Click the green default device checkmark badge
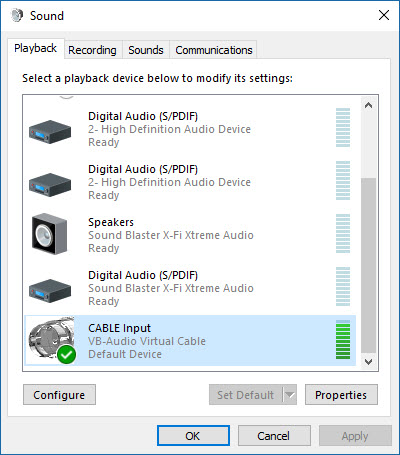The height and width of the screenshot is (455, 400). (66, 355)
